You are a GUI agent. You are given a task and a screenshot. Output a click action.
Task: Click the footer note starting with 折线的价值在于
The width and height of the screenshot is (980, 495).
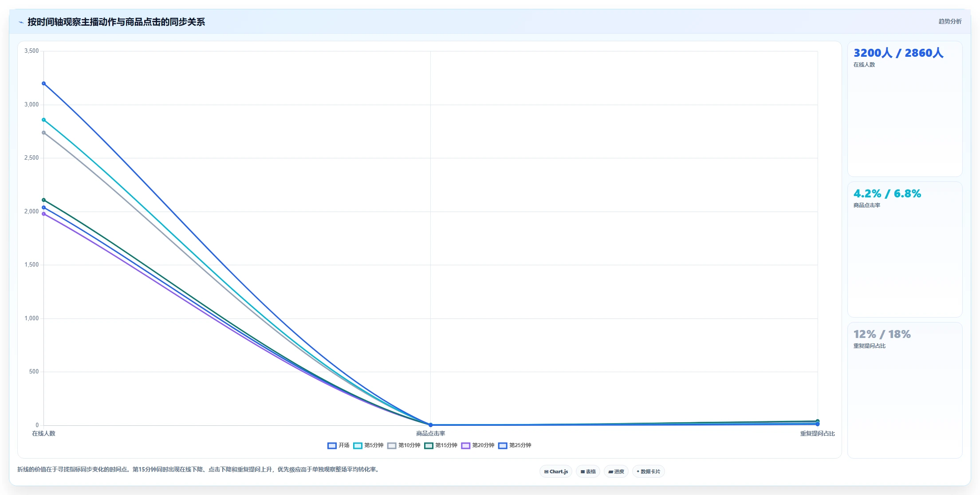[x=199, y=469]
